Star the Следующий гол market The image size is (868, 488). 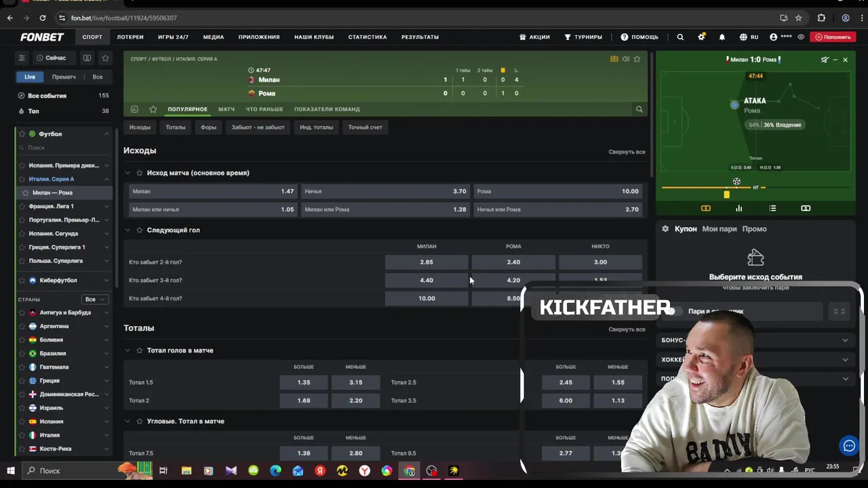[x=140, y=230]
